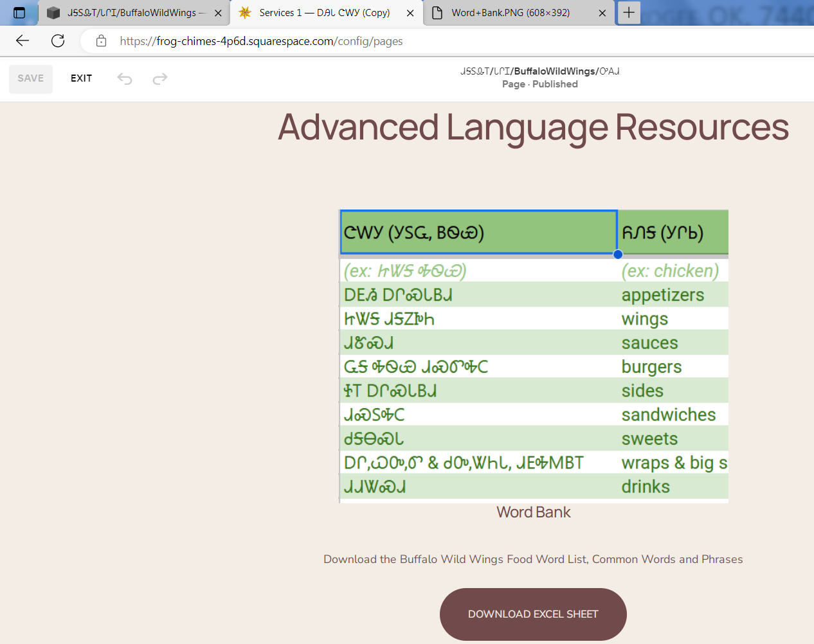Click the Word Bank caption text
The width and height of the screenshot is (814, 644).
click(533, 512)
